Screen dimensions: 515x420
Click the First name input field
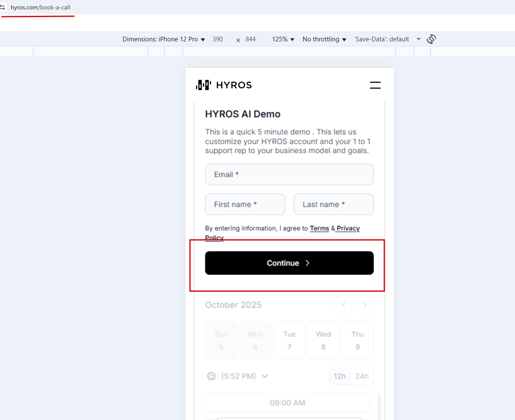pos(245,204)
